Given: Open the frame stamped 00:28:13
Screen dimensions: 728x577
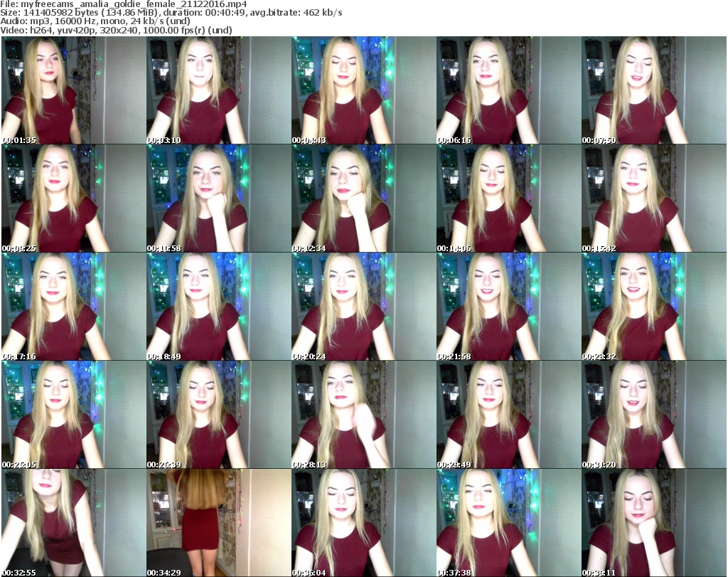Looking at the screenshot, I should point(363,415).
